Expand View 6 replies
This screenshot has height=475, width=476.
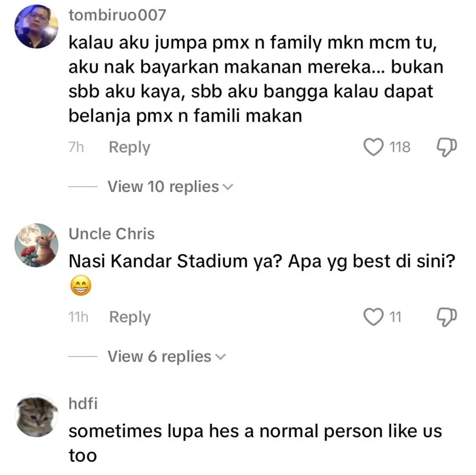tap(166, 356)
